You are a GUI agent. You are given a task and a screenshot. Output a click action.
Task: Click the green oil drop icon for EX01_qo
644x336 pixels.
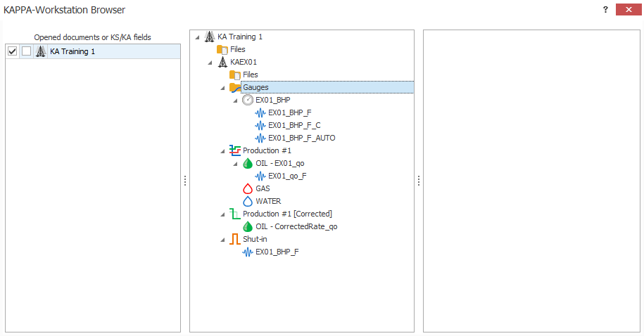tap(248, 163)
